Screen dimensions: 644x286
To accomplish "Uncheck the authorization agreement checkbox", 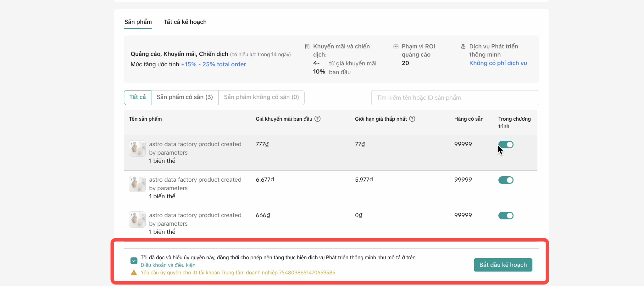I will click(x=134, y=261).
